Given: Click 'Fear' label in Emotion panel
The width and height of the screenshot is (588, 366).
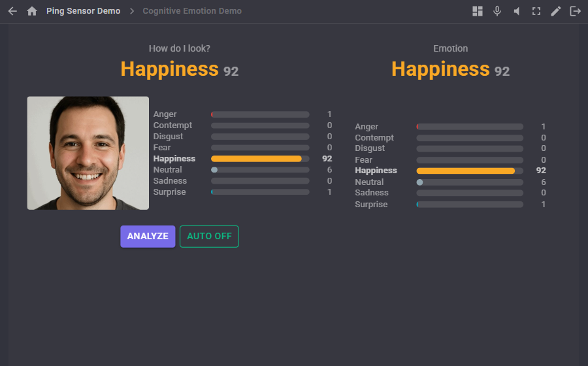Looking at the screenshot, I should pyautogui.click(x=363, y=159).
